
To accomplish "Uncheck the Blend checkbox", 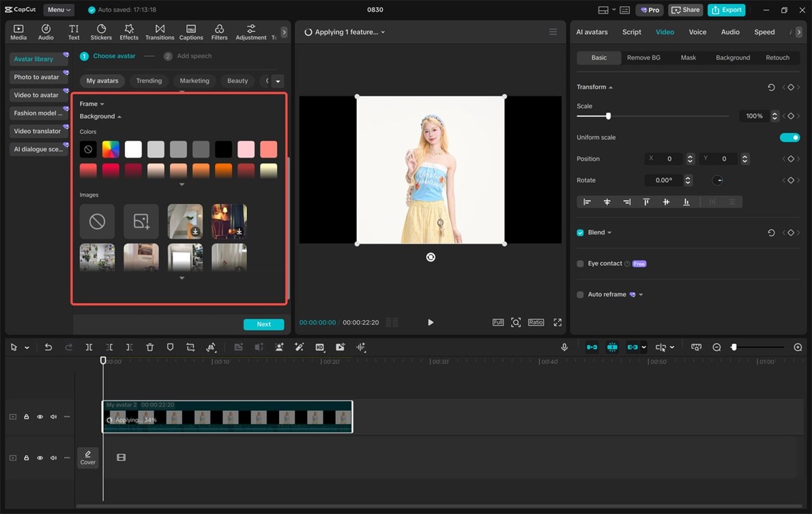I will click(x=580, y=233).
